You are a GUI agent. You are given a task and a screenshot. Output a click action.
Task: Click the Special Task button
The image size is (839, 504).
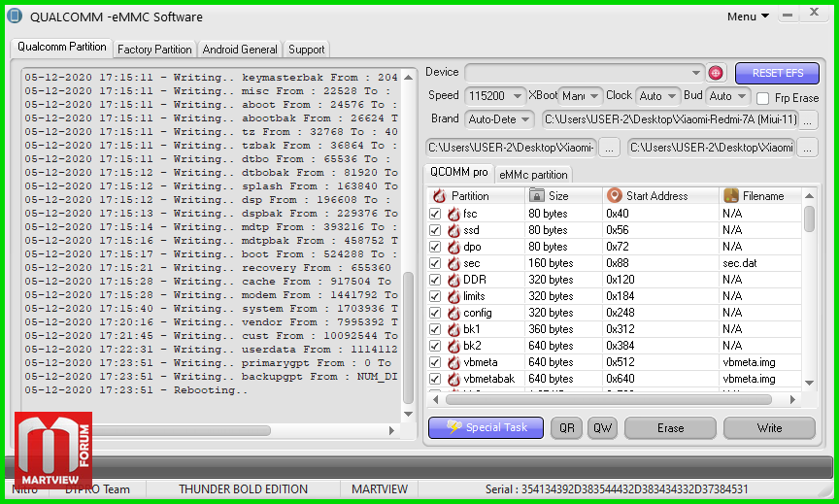point(486,427)
